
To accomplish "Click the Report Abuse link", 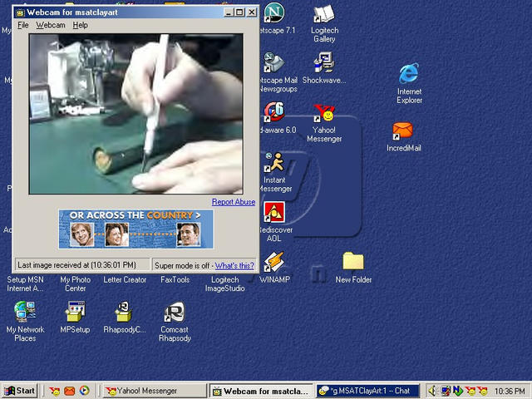I will tap(234, 202).
